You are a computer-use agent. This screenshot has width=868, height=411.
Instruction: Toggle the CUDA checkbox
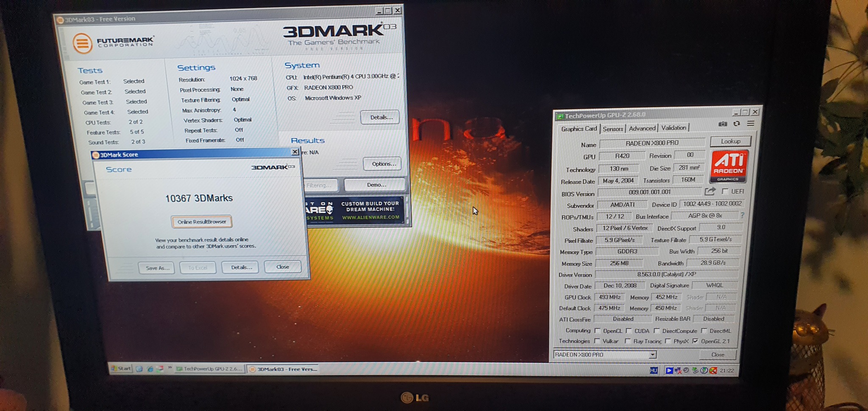[629, 331]
